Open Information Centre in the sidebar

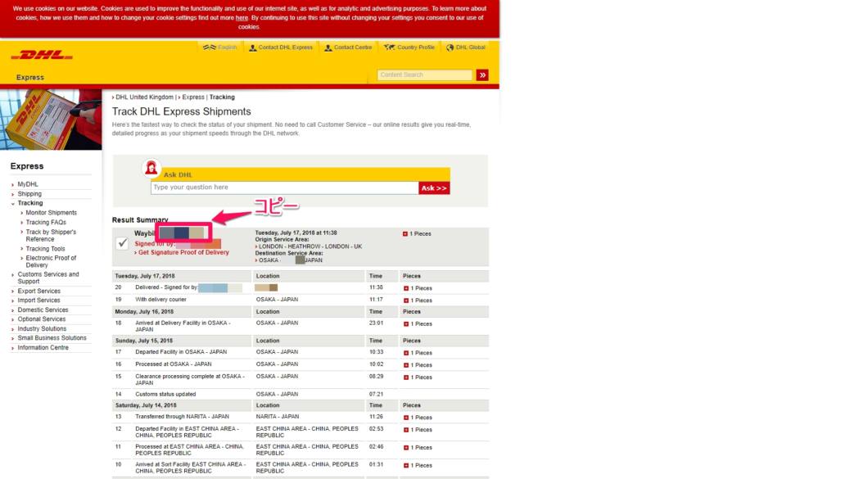[43, 348]
